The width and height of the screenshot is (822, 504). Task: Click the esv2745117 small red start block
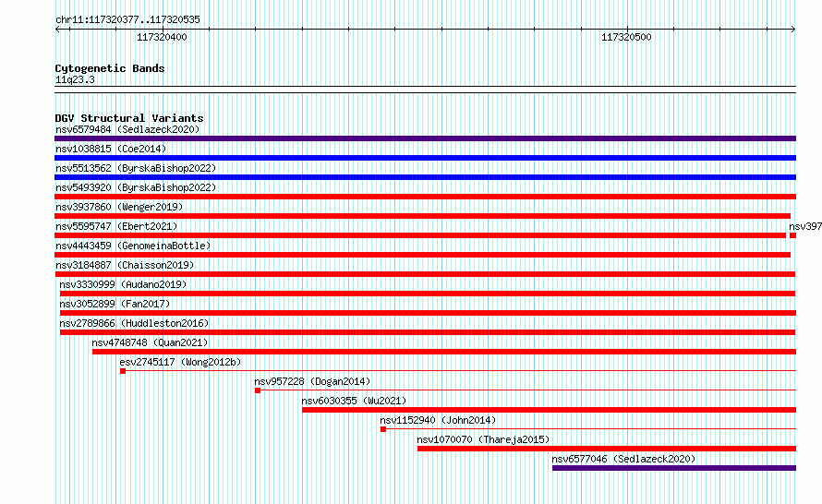[x=123, y=371]
